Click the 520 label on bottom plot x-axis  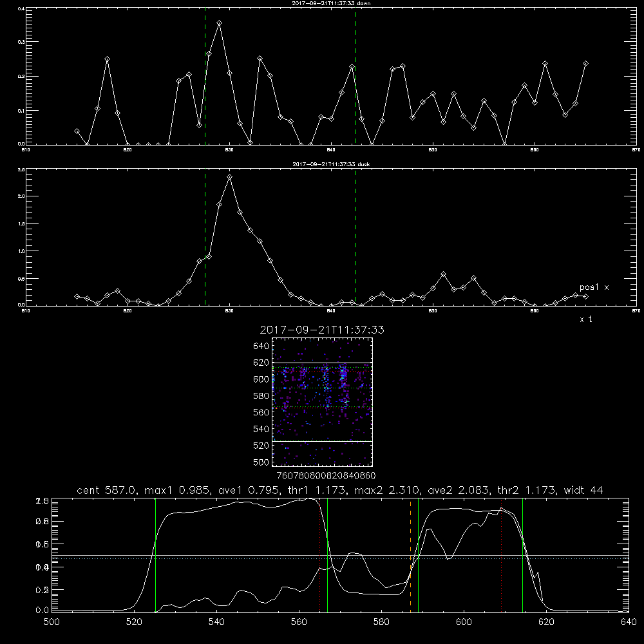[x=134, y=622]
